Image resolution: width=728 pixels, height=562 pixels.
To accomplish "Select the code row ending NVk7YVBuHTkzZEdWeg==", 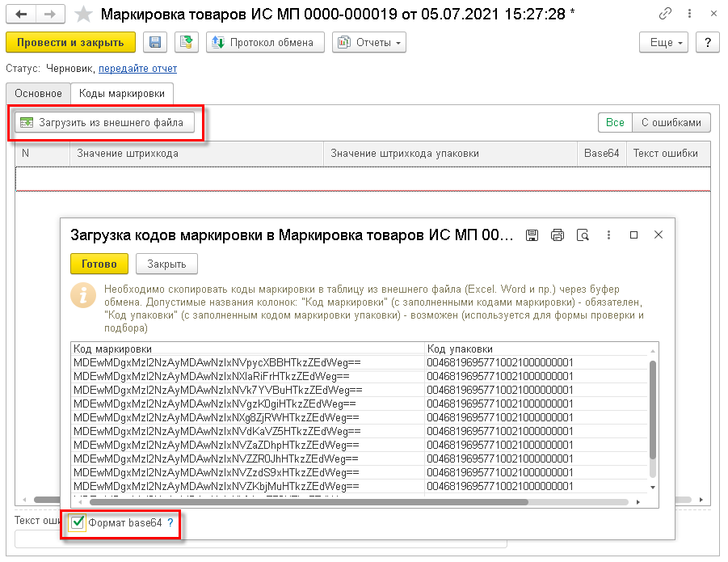I will pyautogui.click(x=248, y=390).
